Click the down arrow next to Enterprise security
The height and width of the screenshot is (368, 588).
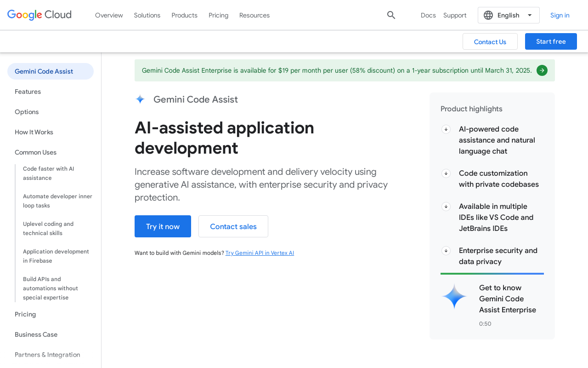click(x=446, y=251)
